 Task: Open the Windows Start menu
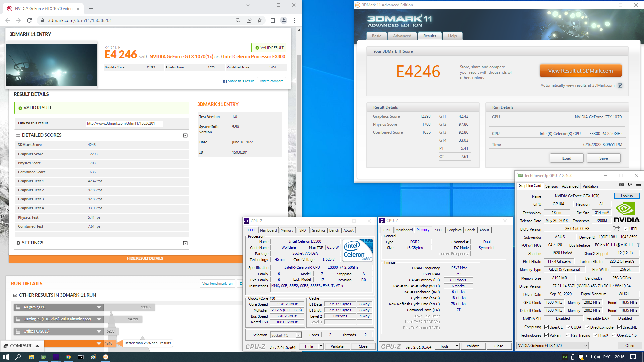coord(6,357)
